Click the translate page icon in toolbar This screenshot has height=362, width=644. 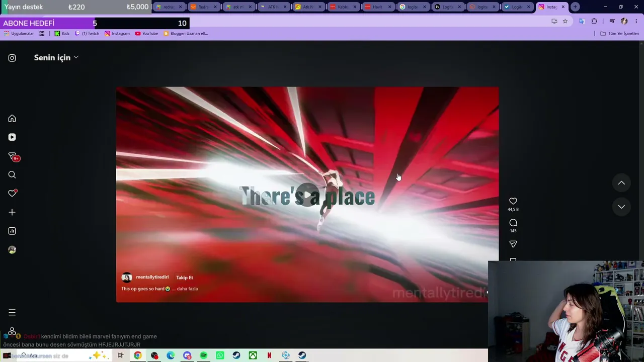[x=582, y=21]
